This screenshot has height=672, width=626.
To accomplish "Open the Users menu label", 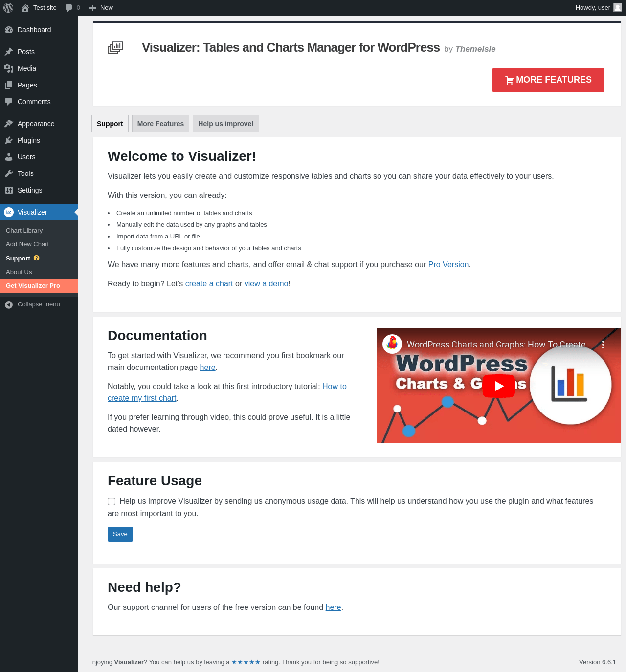I will [26, 157].
